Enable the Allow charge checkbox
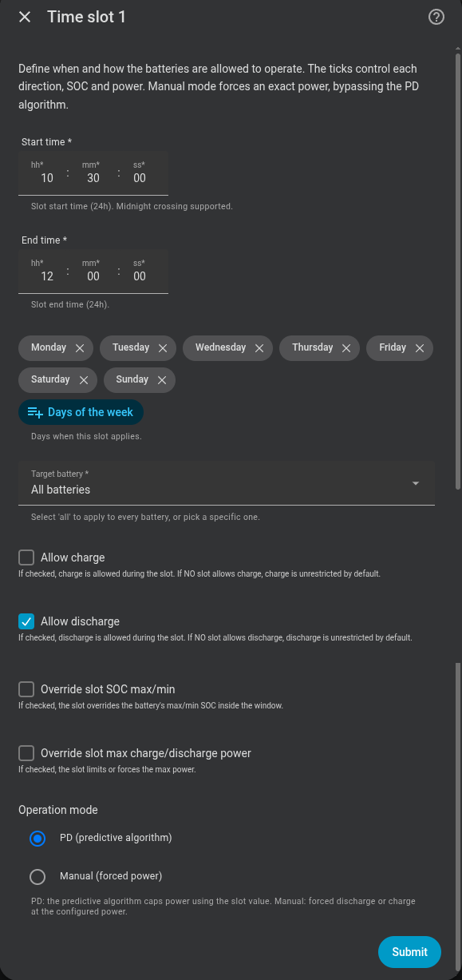Image resolution: width=462 pixels, height=980 pixels. tap(26, 557)
